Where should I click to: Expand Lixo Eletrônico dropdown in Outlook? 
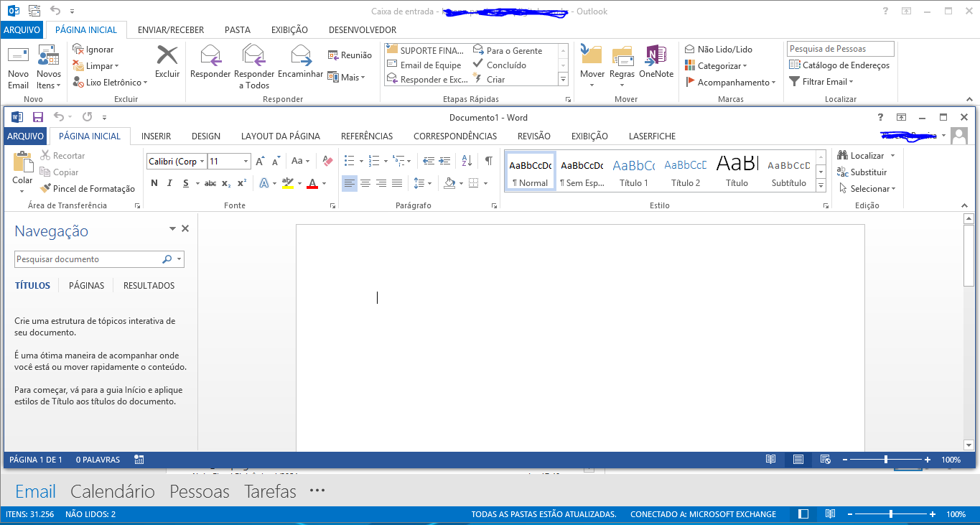(110, 83)
